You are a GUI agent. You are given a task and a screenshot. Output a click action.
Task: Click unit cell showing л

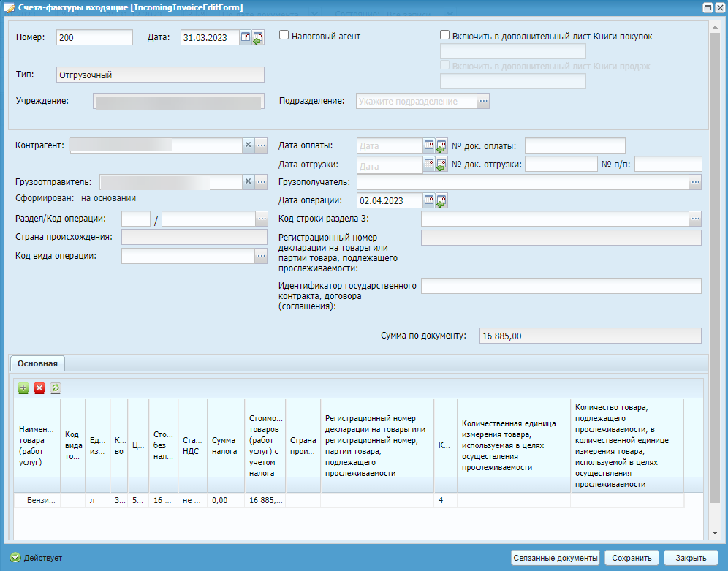(x=97, y=500)
